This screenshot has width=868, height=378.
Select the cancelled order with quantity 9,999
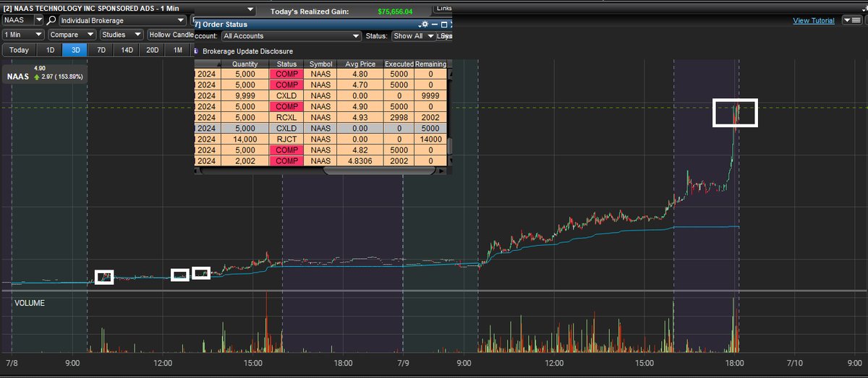(321, 95)
